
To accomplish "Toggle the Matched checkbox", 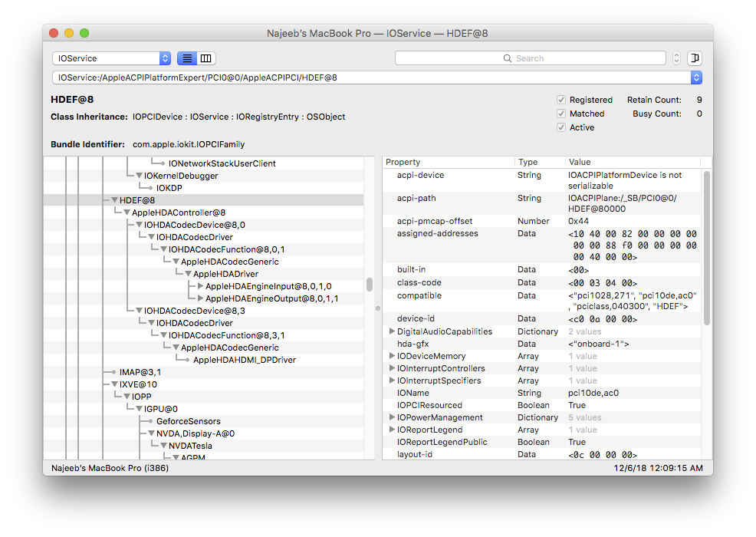I will (561, 114).
